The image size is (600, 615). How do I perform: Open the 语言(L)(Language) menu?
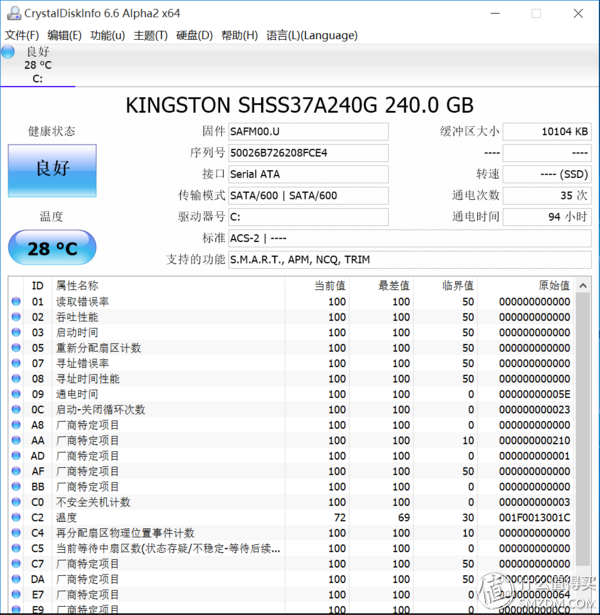[x=312, y=35]
